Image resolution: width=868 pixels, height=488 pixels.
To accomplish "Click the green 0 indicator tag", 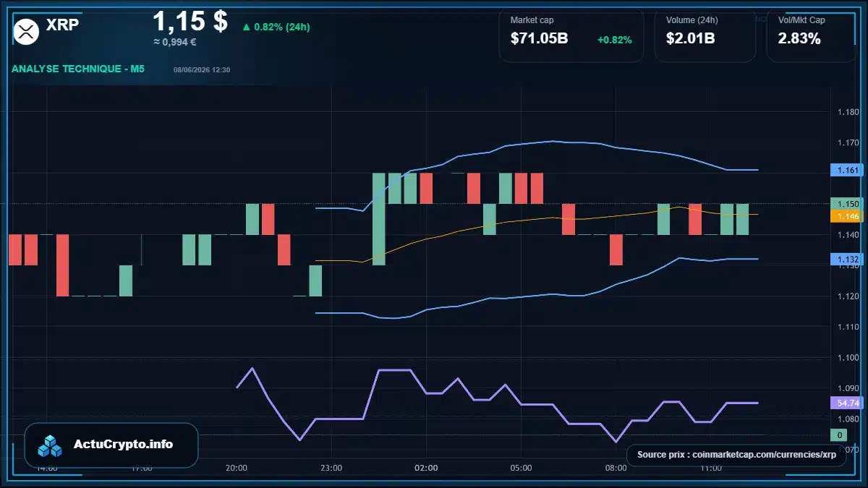I will coord(838,435).
